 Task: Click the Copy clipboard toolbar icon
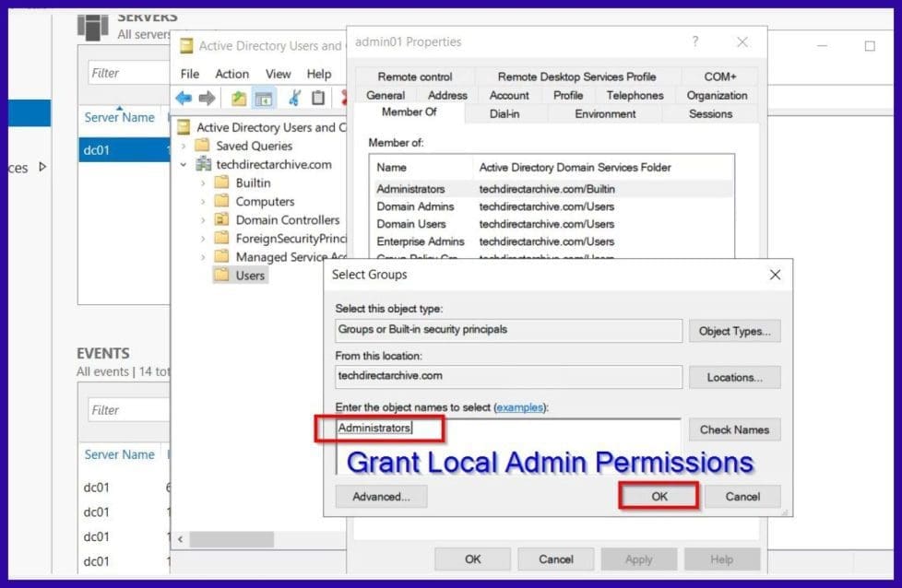[318, 98]
